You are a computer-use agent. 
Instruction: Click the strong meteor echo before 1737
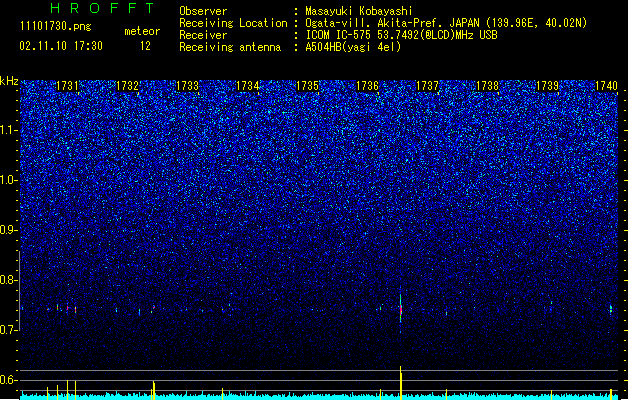(400, 309)
